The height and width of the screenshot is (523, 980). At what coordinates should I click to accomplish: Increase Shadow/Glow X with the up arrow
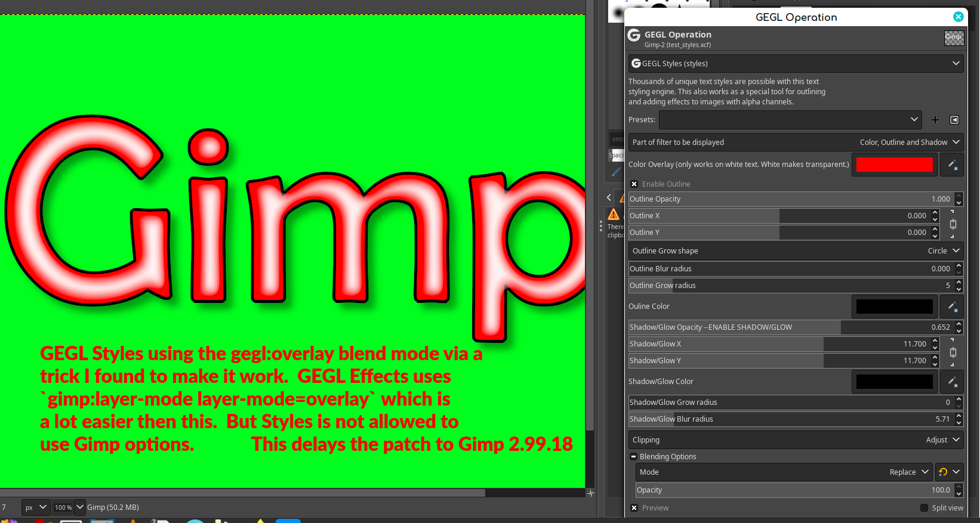coord(935,341)
